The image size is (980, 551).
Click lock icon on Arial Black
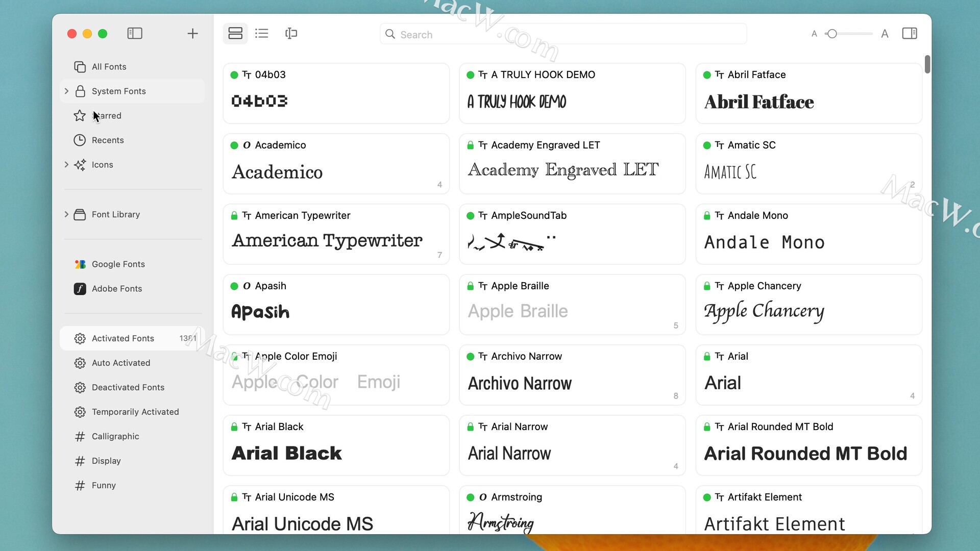234,427
